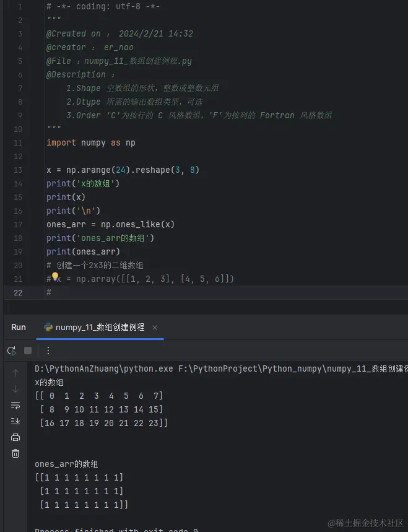The height and width of the screenshot is (532, 408).
Task: Close the numpy_11 run tab
Action: point(155,328)
